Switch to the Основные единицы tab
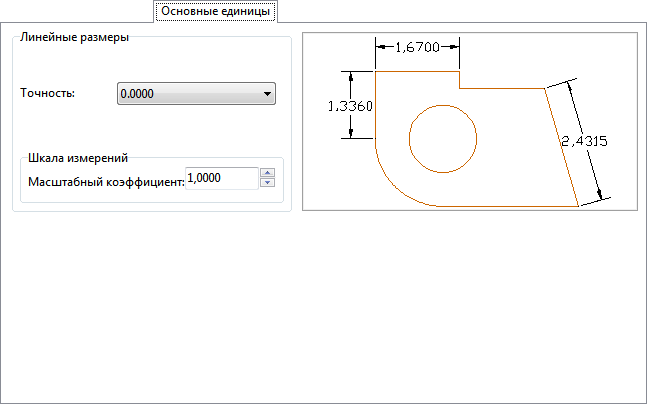 (215, 11)
